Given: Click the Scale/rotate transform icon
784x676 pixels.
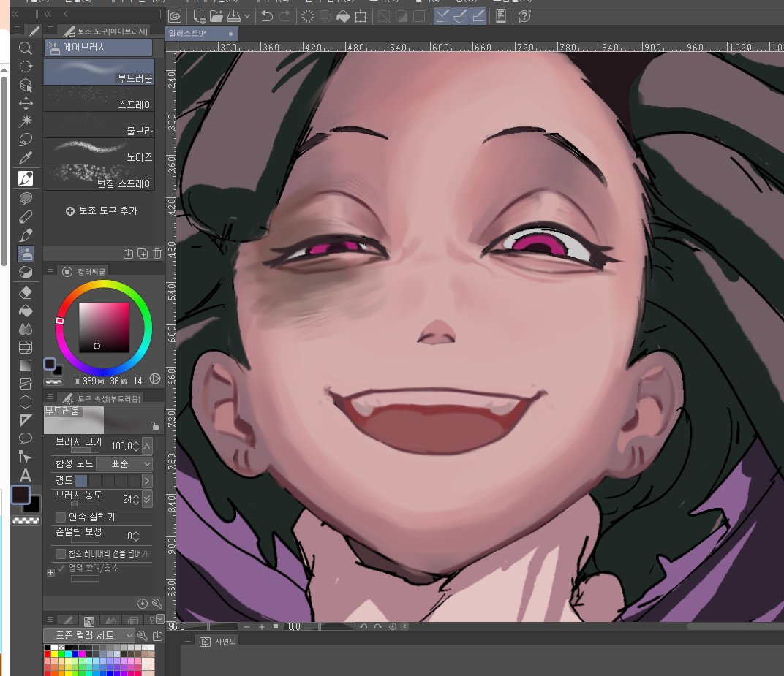Looking at the screenshot, I should [360, 17].
